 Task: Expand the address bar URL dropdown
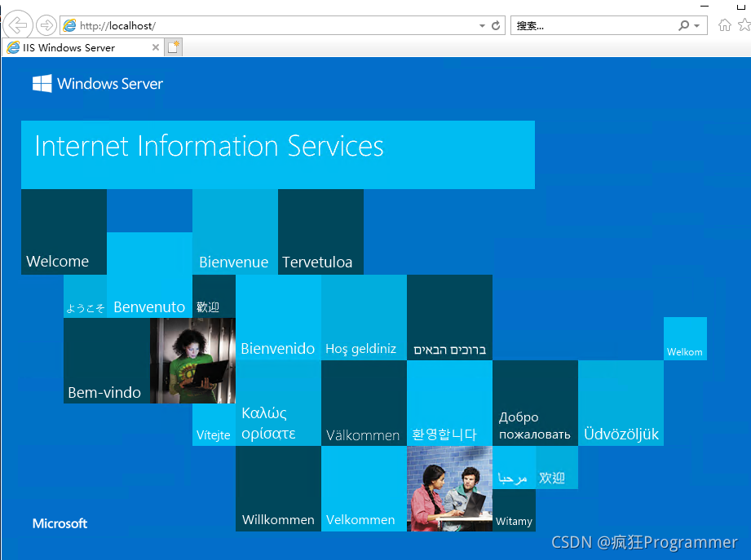point(482,26)
